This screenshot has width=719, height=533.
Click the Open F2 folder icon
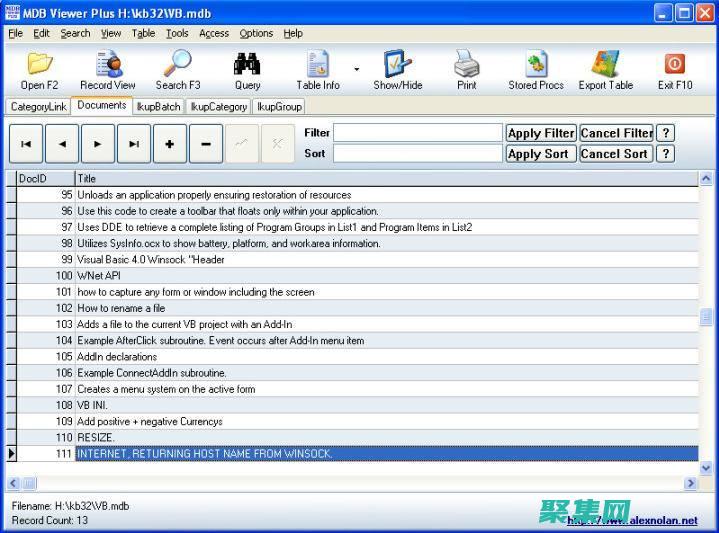click(x=39, y=65)
